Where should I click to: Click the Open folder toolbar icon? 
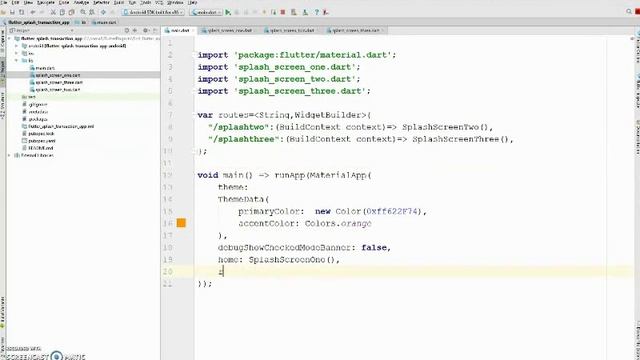3,12
